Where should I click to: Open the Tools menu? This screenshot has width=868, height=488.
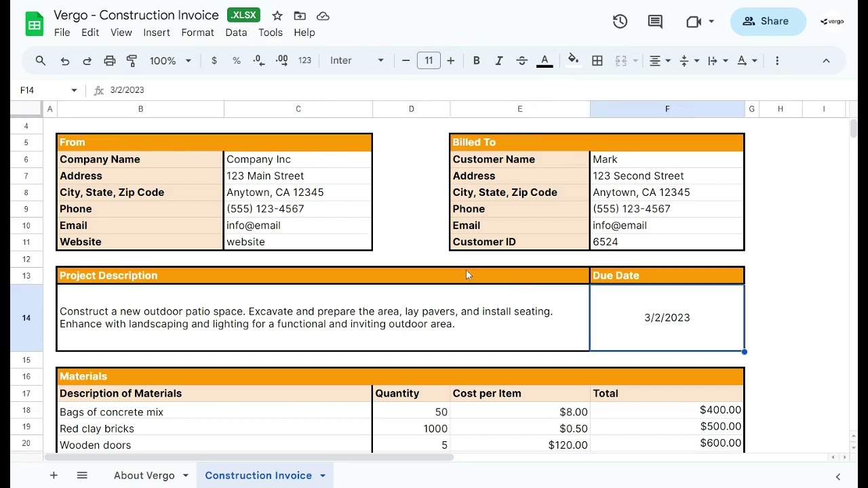271,33
